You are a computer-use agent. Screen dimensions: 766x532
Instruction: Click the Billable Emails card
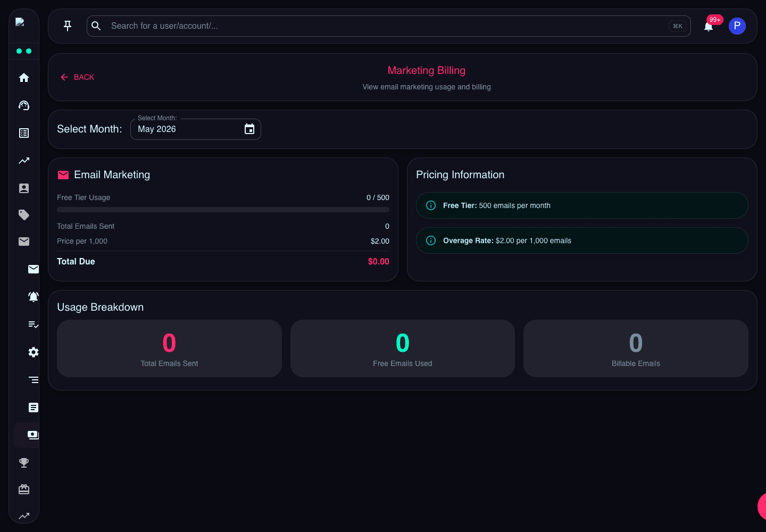(636, 348)
